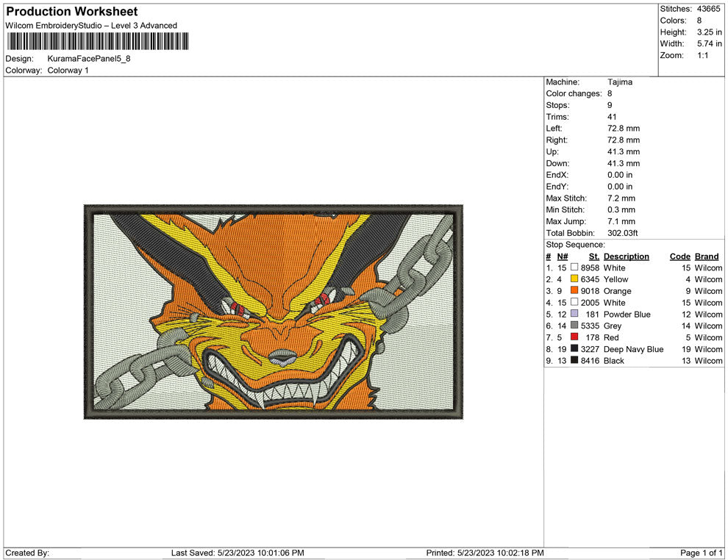Click the Deep Navy Blue swatch
728x560 pixels.
coord(574,348)
